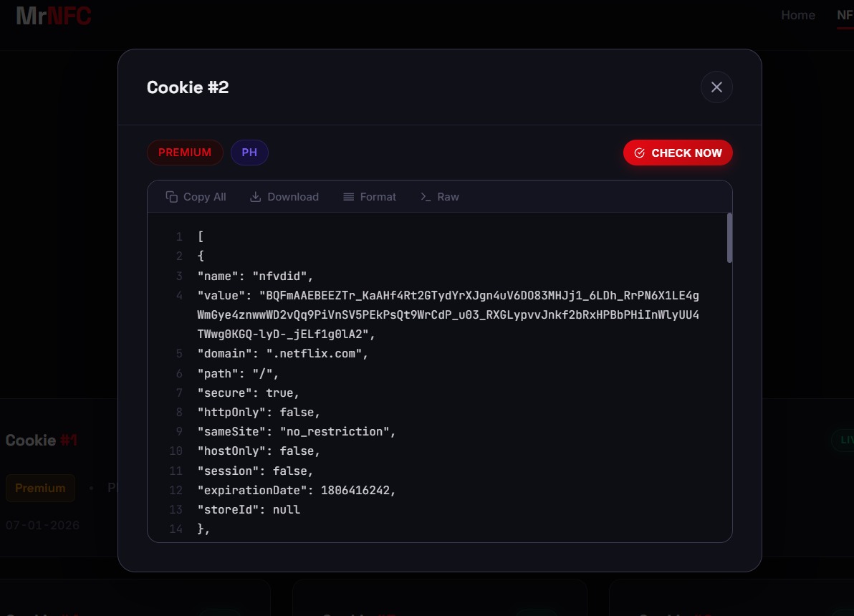This screenshot has width=854, height=616.
Task: Click the "value": BQFmAAEBEEZTr line
Action: (x=448, y=315)
